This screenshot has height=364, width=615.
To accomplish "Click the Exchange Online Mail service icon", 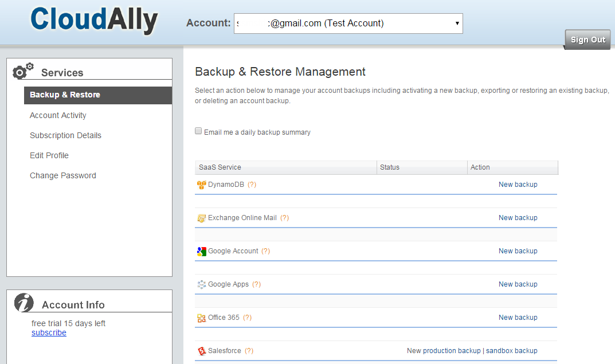I will pyautogui.click(x=202, y=217).
